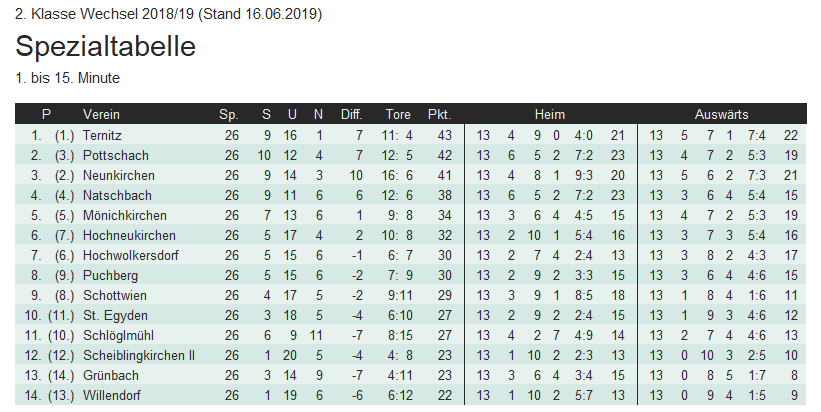This screenshot has height=412, width=821.
Task: Select Neunkirchen in the table
Action: (x=118, y=175)
